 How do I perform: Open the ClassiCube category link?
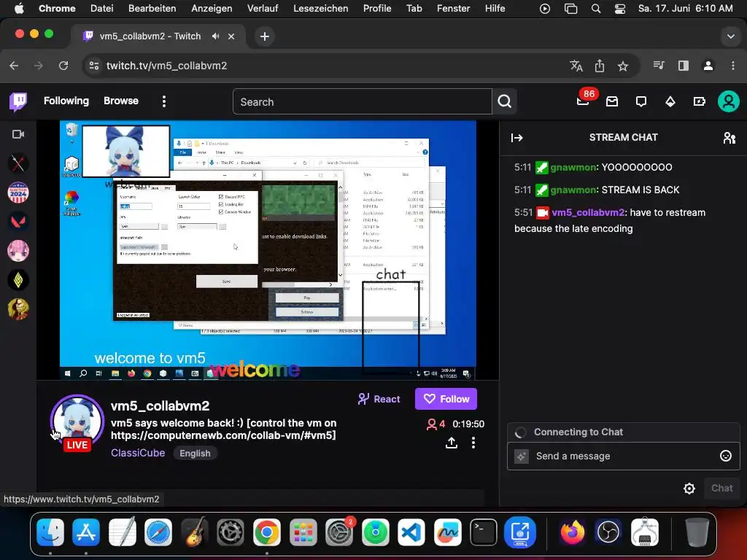tap(138, 453)
